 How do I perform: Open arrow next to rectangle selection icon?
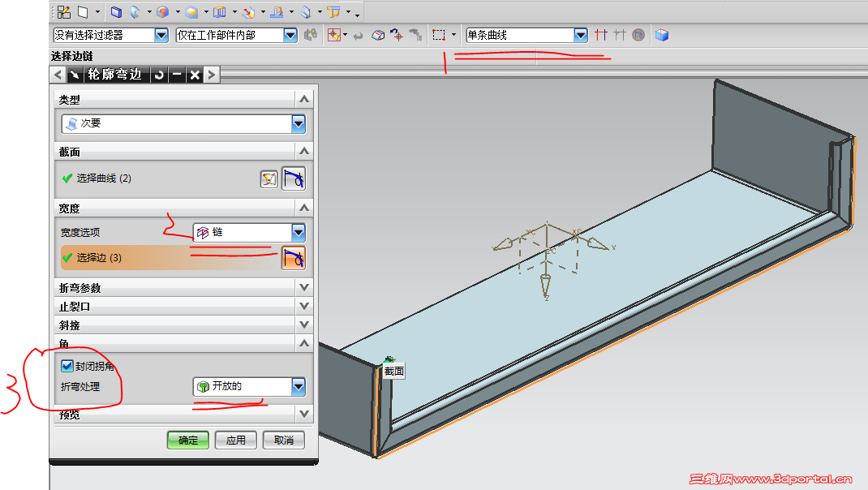[x=454, y=35]
